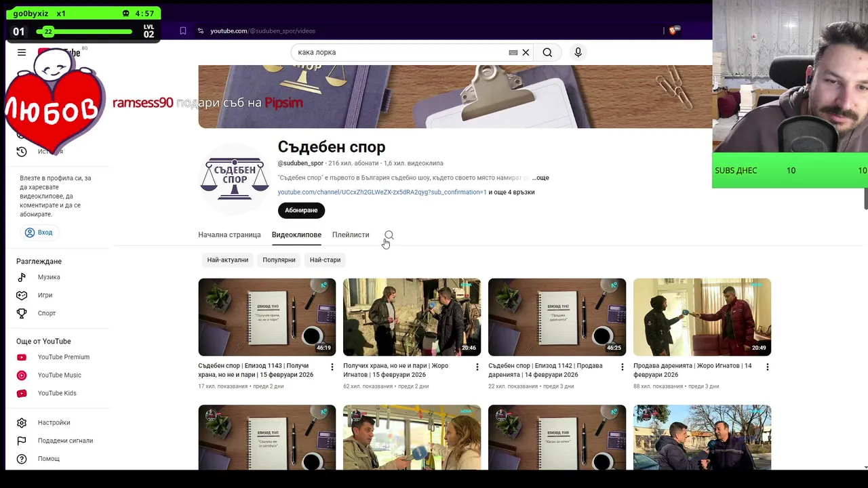Start voice search with the microphone icon

[578, 52]
